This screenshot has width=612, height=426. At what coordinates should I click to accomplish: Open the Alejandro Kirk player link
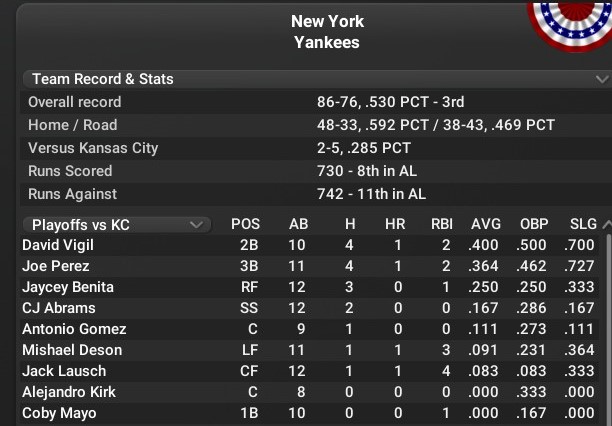pos(69,392)
